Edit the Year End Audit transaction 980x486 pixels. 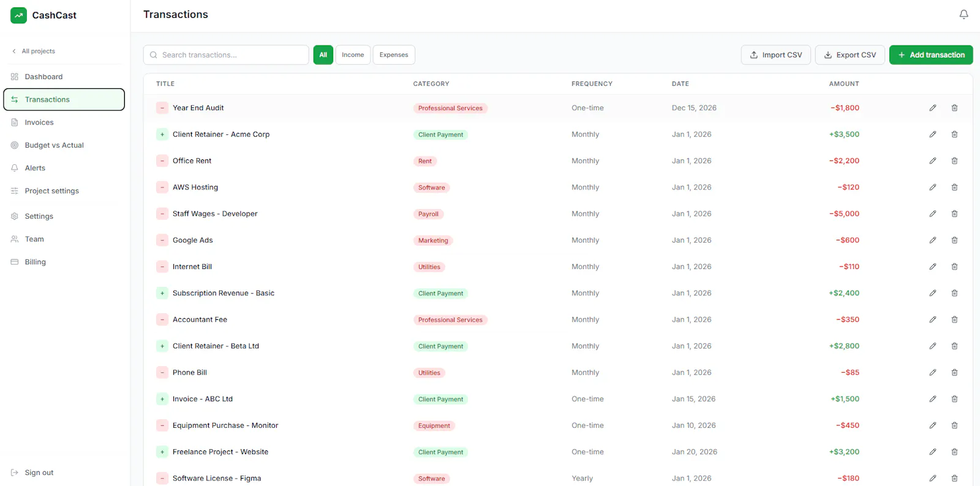[x=933, y=108]
